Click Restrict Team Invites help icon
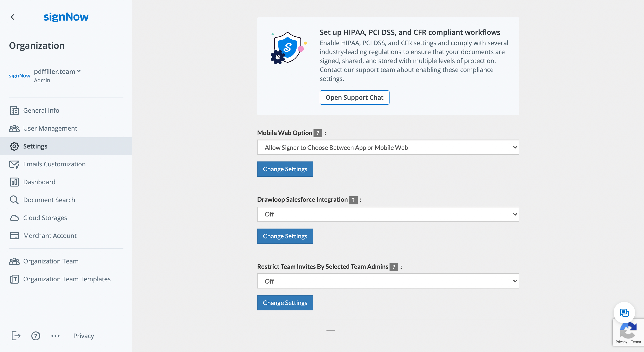The width and height of the screenshot is (644, 352). click(394, 267)
